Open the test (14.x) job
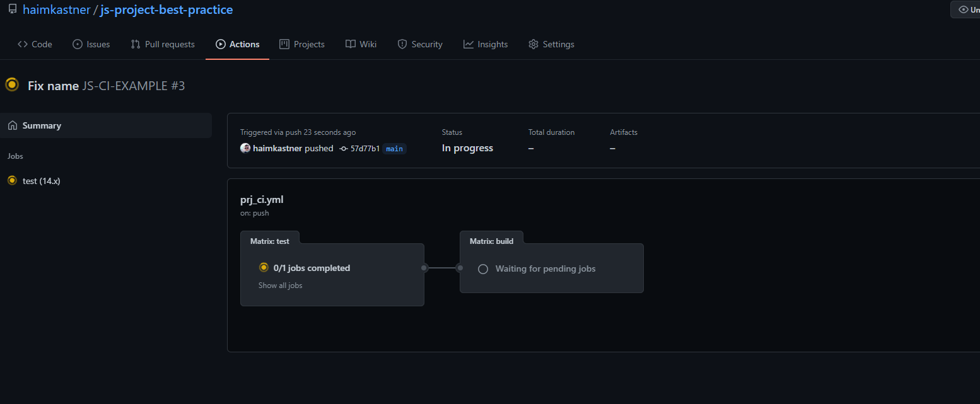The height and width of the screenshot is (404, 980). pyautogui.click(x=41, y=181)
